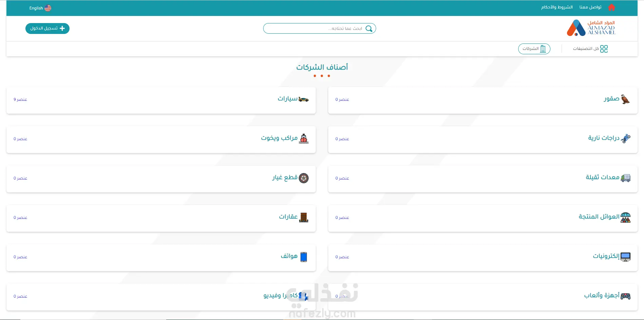Click the "0 عنصر" count in العوائل المنتجة card
Viewport: 644px width, 320px height.
coord(342,218)
